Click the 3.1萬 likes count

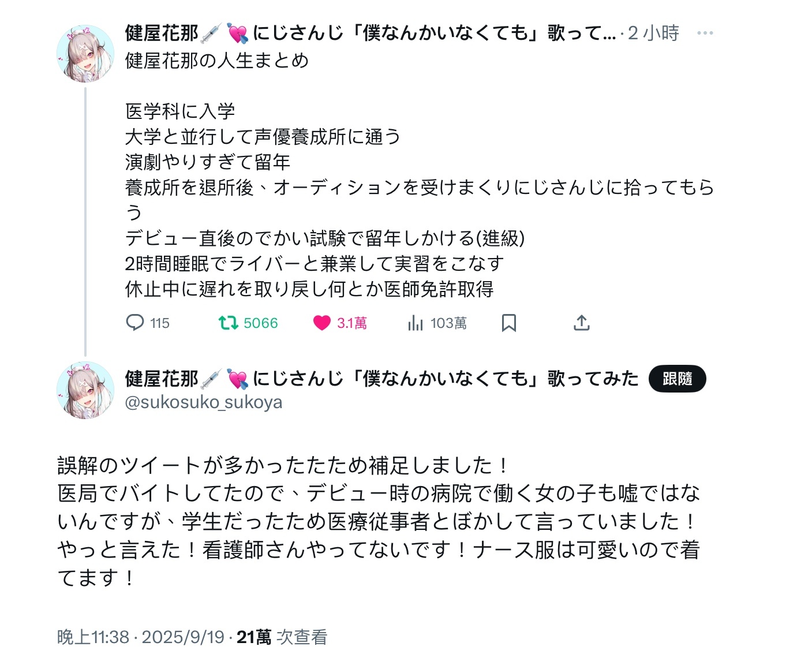(352, 323)
